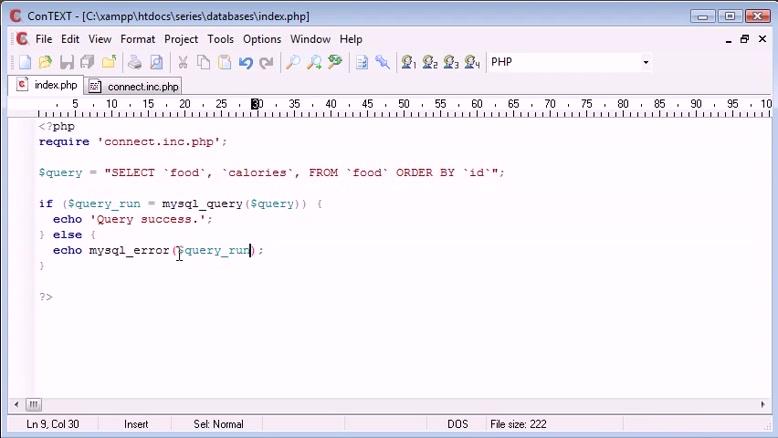Image resolution: width=778 pixels, height=438 pixels.
Task: Click the 'else' keyword in code
Action: point(67,235)
